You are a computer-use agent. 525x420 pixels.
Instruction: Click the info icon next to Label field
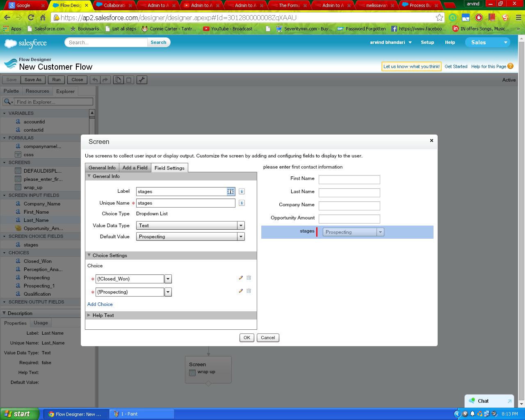tap(242, 192)
